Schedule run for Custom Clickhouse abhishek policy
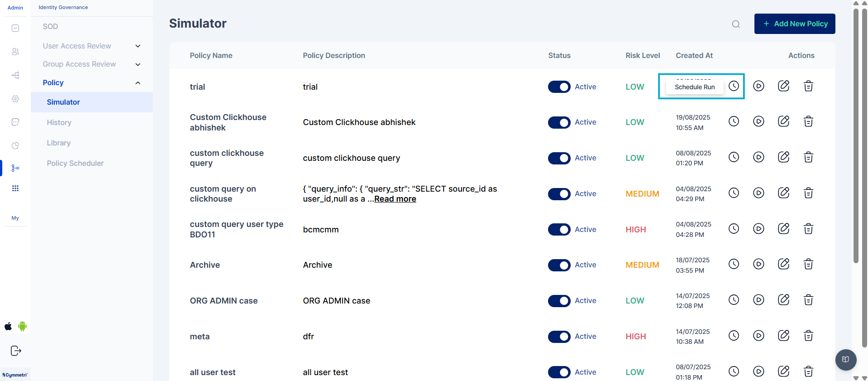 pyautogui.click(x=734, y=121)
